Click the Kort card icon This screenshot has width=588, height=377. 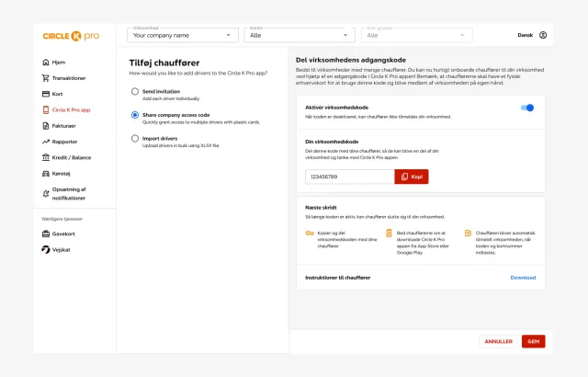click(x=46, y=94)
